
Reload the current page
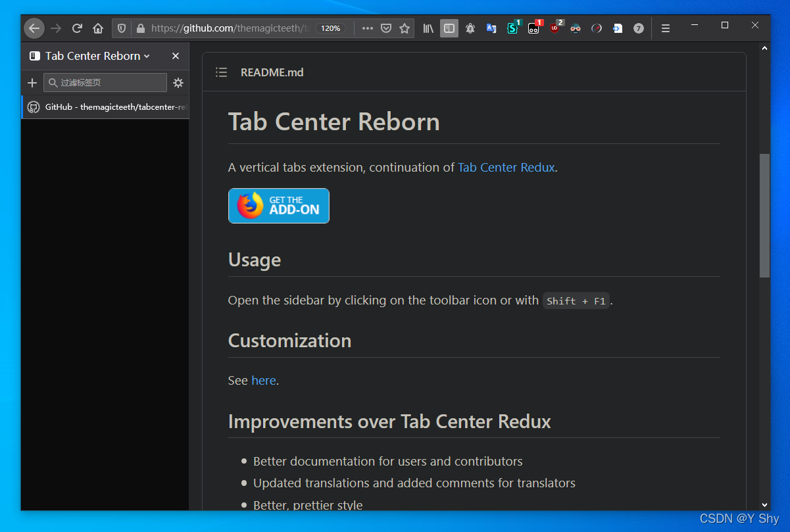pyautogui.click(x=77, y=28)
